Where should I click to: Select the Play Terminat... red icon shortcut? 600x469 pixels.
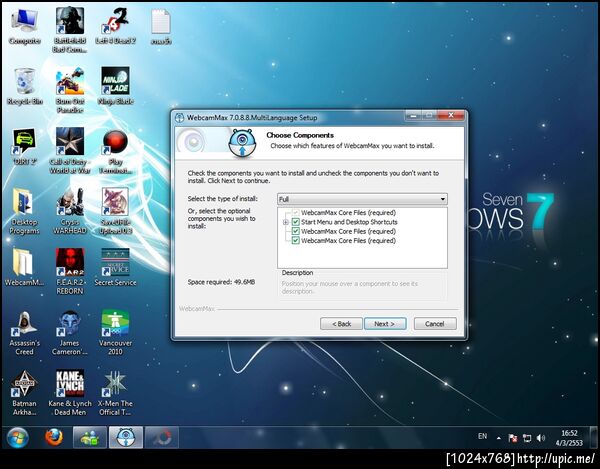coord(115,151)
